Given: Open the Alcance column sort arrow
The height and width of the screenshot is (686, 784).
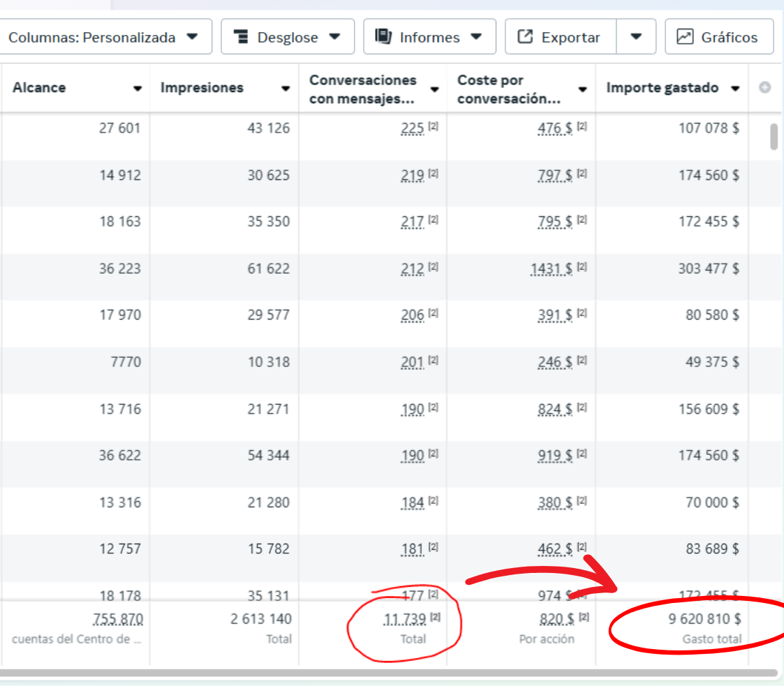Looking at the screenshot, I should point(137,89).
